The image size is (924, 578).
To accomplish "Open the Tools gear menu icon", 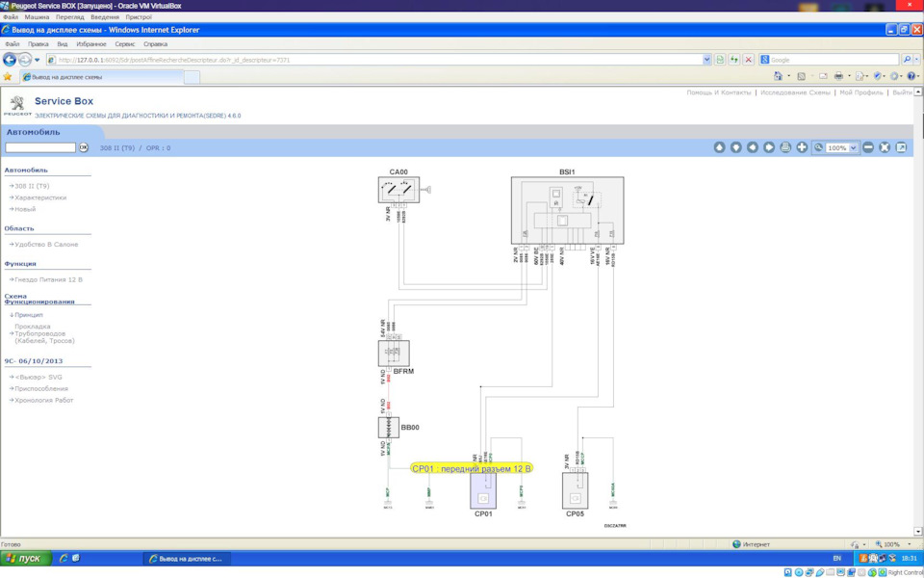I will tap(894, 76).
